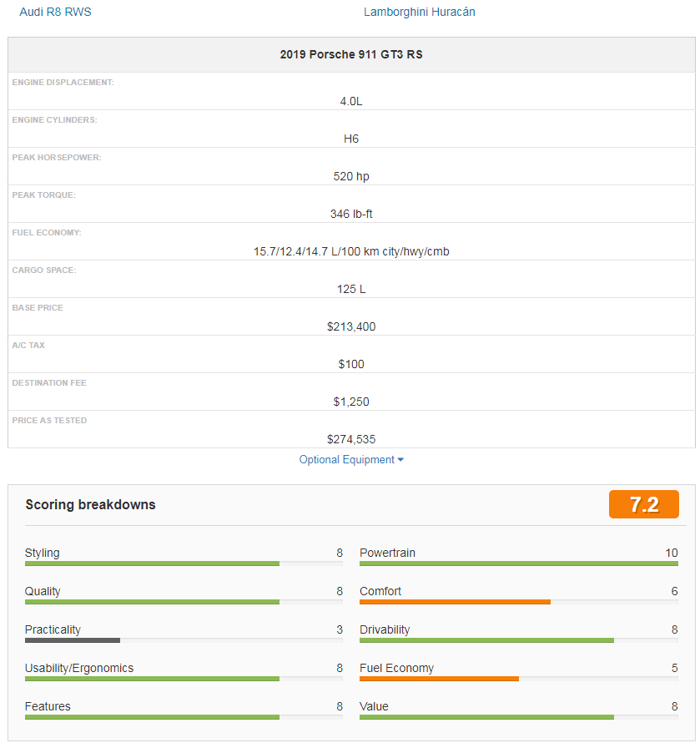Screen dimensions: 700x743
Task: Select the Quality score label
Action: point(43,591)
